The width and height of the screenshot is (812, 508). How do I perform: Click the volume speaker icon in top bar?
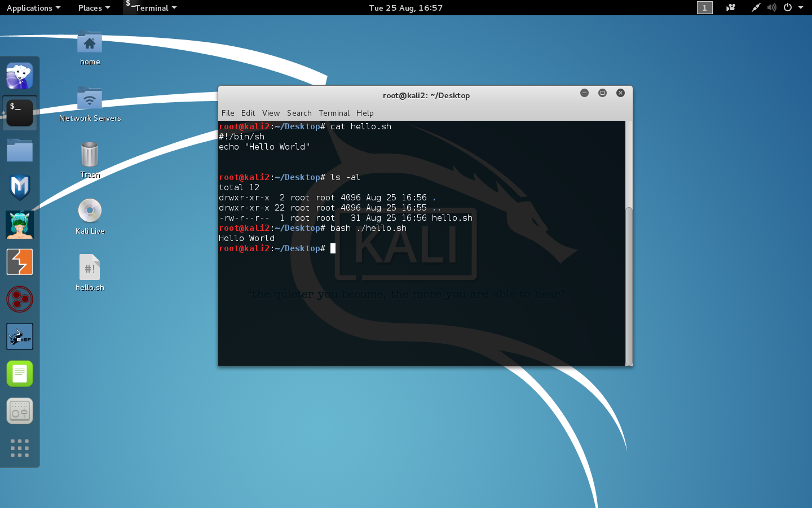coord(772,7)
